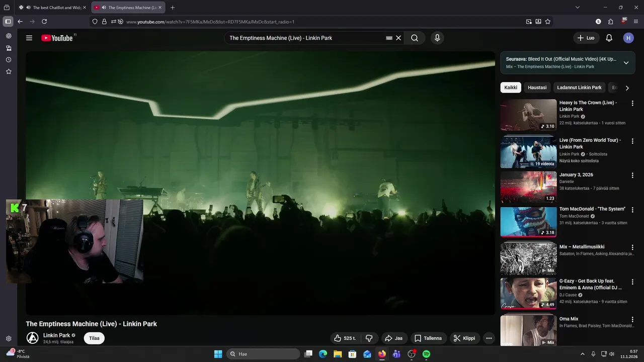
Task: Select the Ladannut Linkin Park chip
Action: point(579,87)
